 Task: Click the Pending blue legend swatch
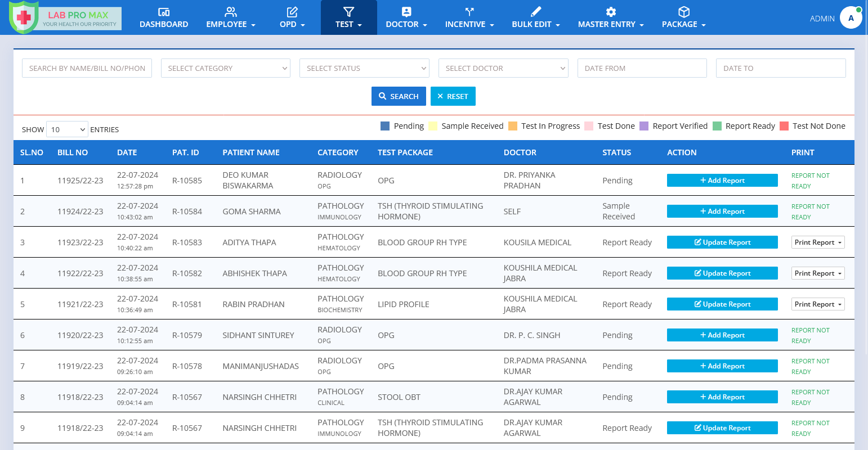pyautogui.click(x=385, y=126)
